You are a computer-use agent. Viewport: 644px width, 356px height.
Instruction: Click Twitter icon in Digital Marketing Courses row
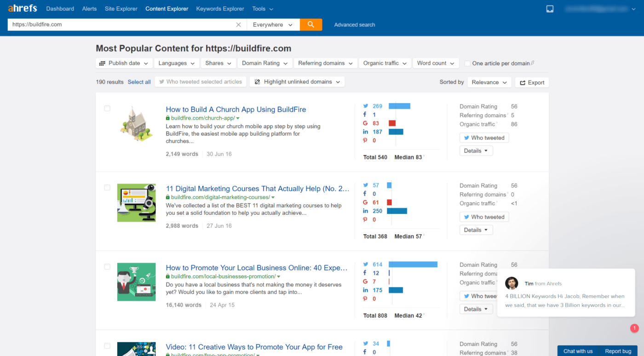coord(366,185)
